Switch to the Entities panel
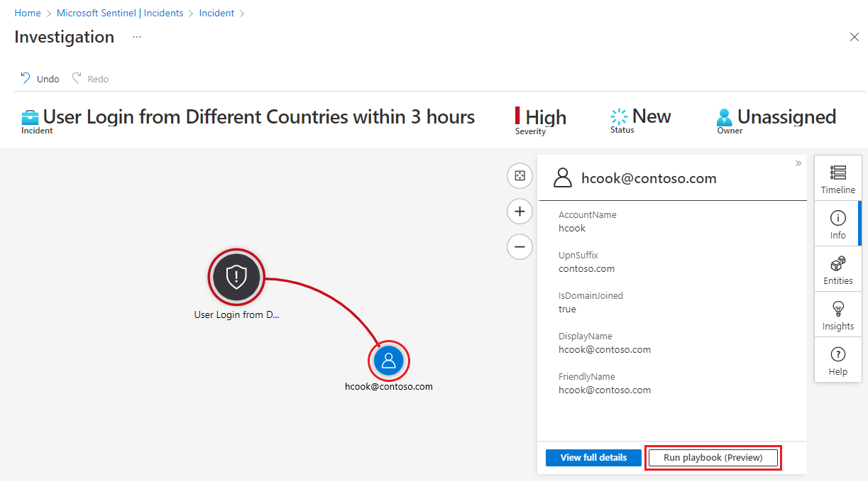 (837, 268)
